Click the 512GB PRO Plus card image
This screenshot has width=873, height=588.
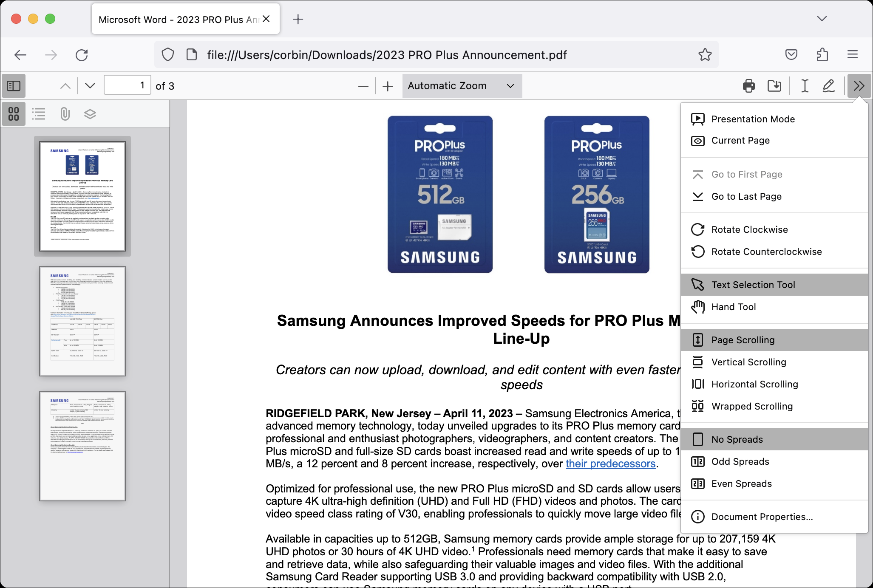click(440, 195)
